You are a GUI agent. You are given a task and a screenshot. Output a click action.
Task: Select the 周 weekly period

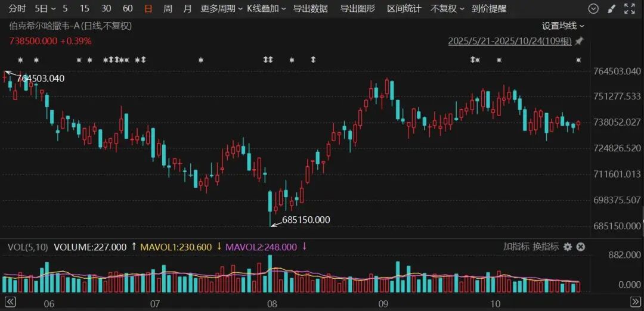pyautogui.click(x=168, y=9)
